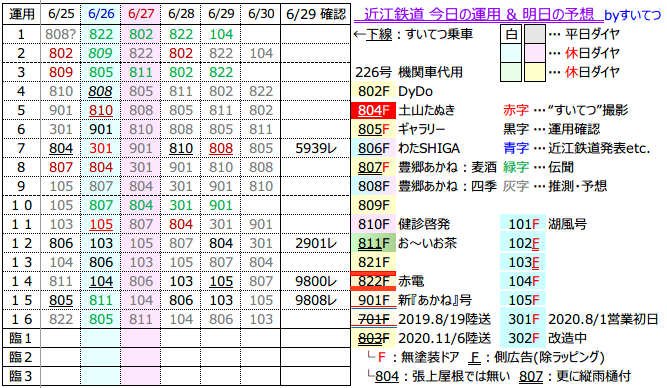Click the red underlined 105 in 6/26 column

[x=101, y=224]
